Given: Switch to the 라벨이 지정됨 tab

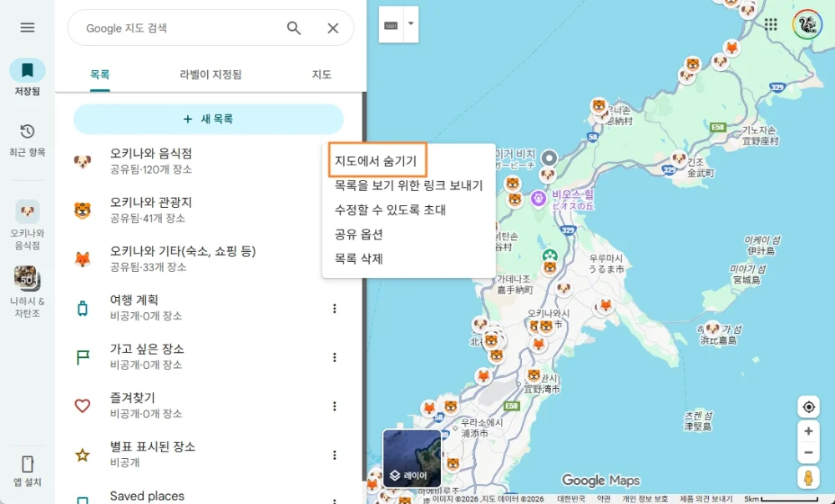Looking at the screenshot, I should [x=210, y=74].
